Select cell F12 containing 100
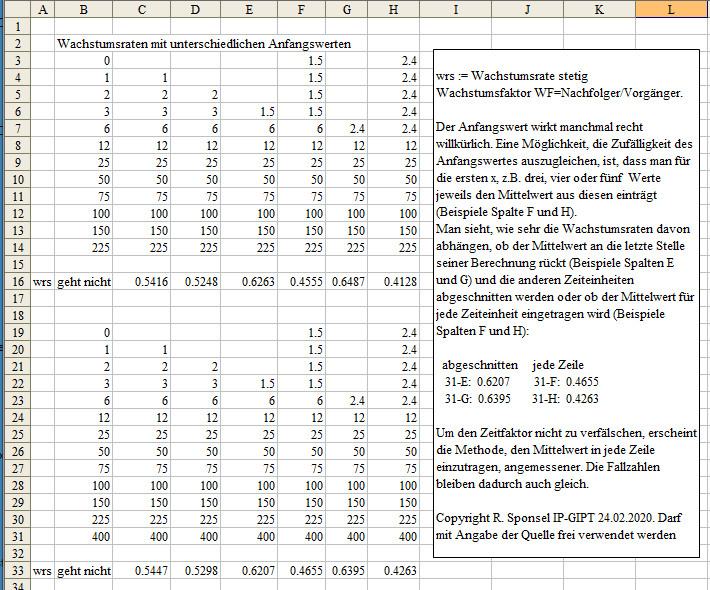 point(302,214)
